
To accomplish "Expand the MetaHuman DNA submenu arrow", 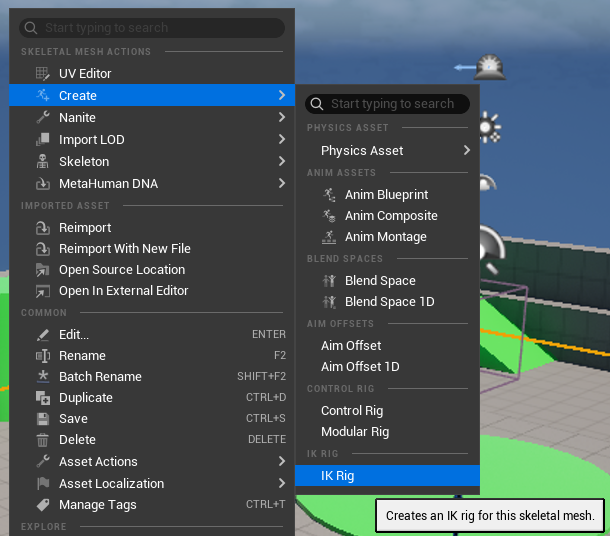I will pyautogui.click(x=282, y=183).
